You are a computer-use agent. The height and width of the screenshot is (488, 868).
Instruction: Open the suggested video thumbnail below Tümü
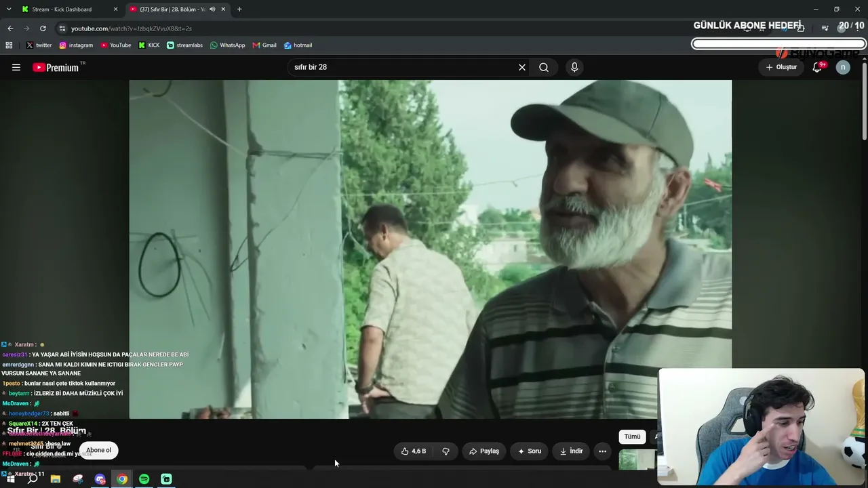tap(637, 460)
